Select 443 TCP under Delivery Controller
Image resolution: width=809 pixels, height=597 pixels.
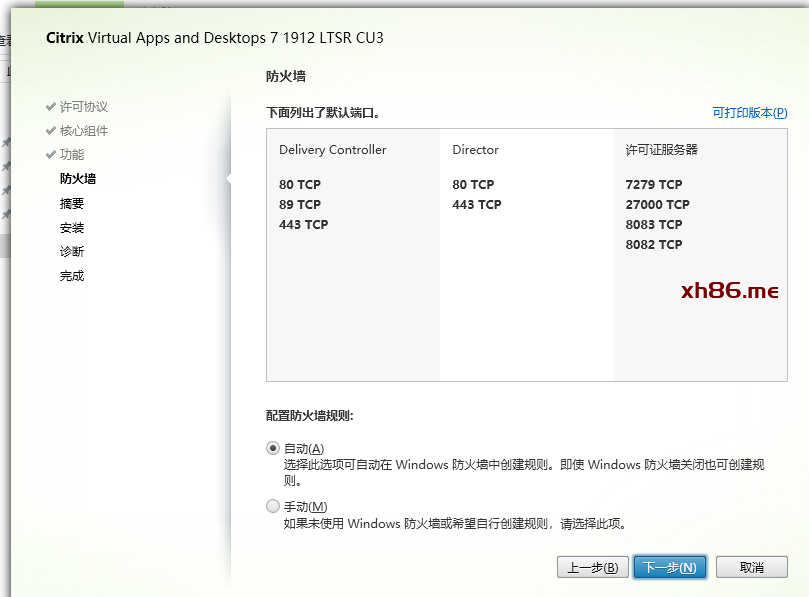click(x=303, y=224)
